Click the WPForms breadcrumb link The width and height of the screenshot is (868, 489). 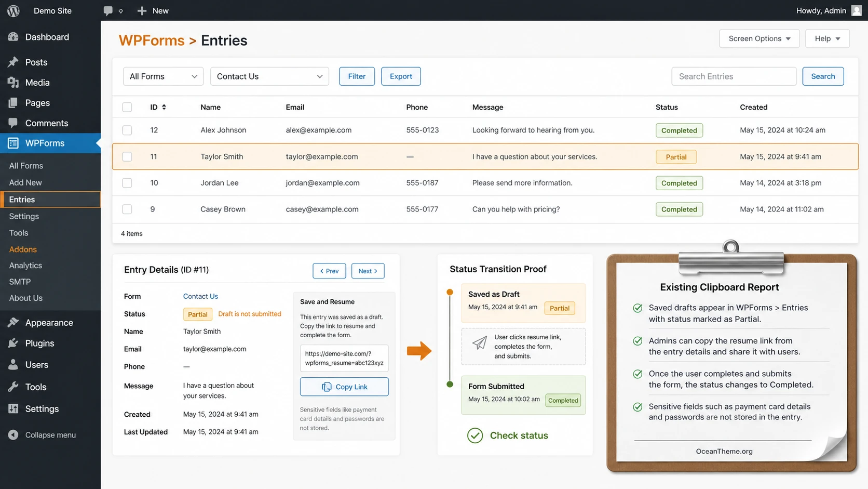(x=152, y=41)
